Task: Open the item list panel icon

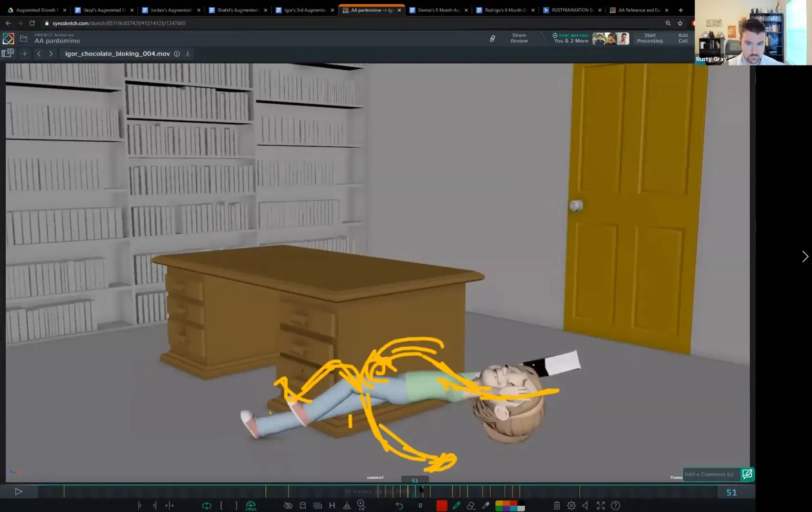Action: click(x=8, y=53)
